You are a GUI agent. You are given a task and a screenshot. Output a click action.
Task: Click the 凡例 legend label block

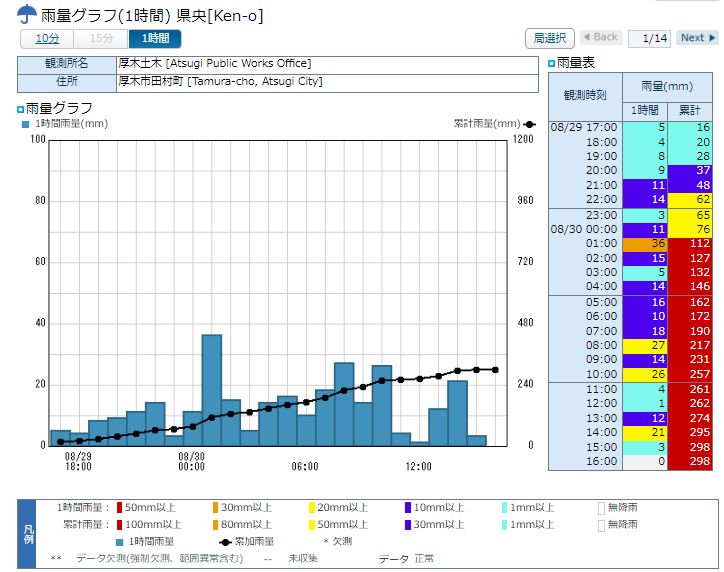click(x=27, y=532)
